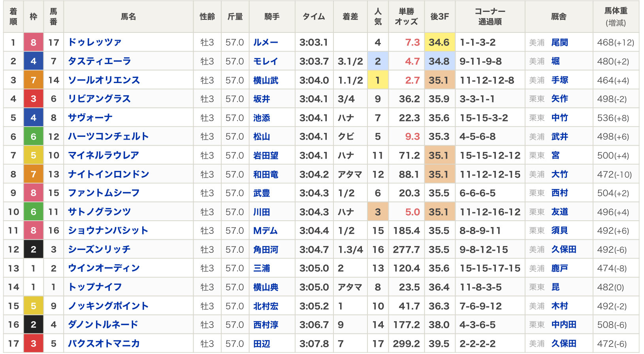Viewport: 644px width, 354px height.
Task: Click black frame 2 box in ダノントルネード row
Action: pyautogui.click(x=34, y=325)
